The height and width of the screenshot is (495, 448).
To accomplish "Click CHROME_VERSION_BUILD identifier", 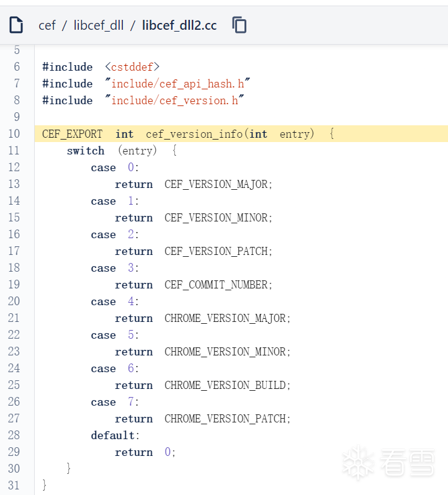I will [225, 385].
